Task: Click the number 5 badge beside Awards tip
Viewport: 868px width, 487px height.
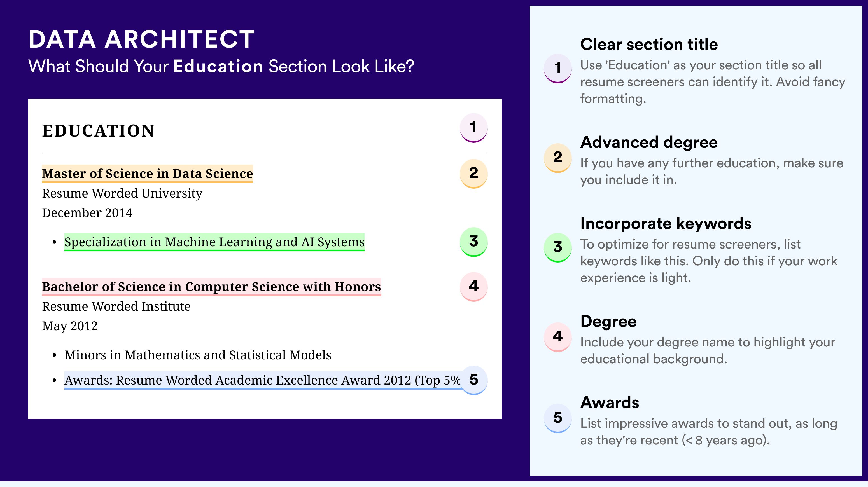Action: 558,418
